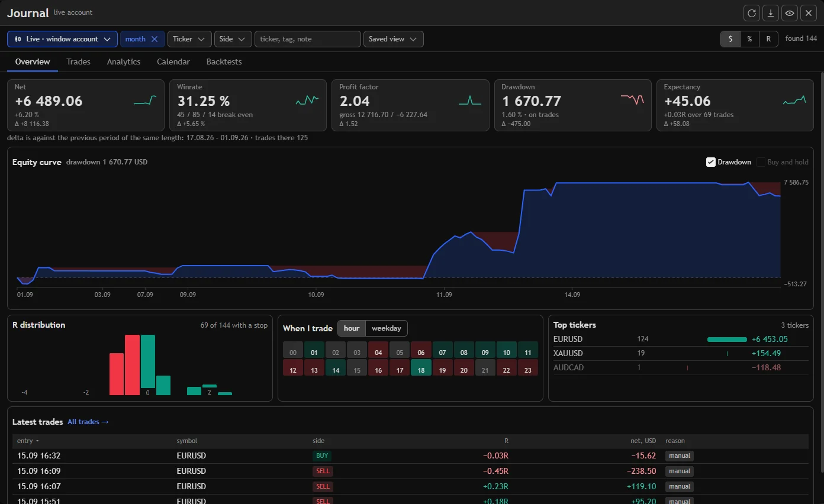The height and width of the screenshot is (504, 824).
Task: Open the Live window account dropdown
Action: coord(62,39)
